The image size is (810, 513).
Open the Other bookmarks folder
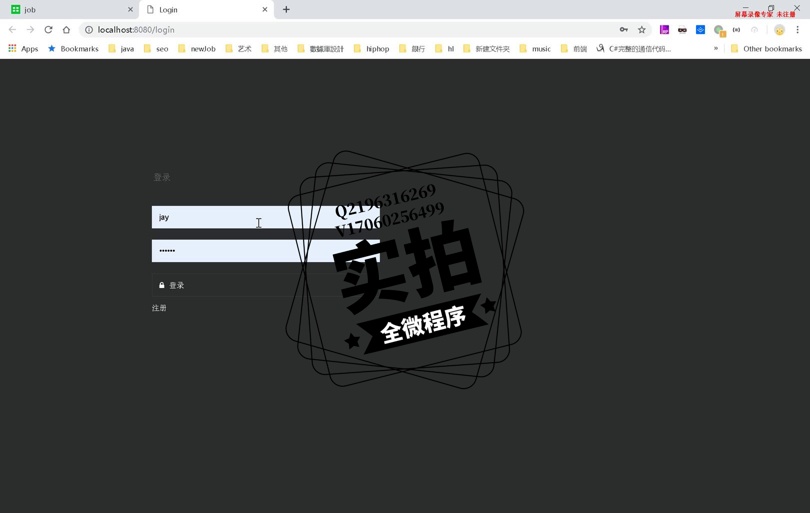click(767, 49)
